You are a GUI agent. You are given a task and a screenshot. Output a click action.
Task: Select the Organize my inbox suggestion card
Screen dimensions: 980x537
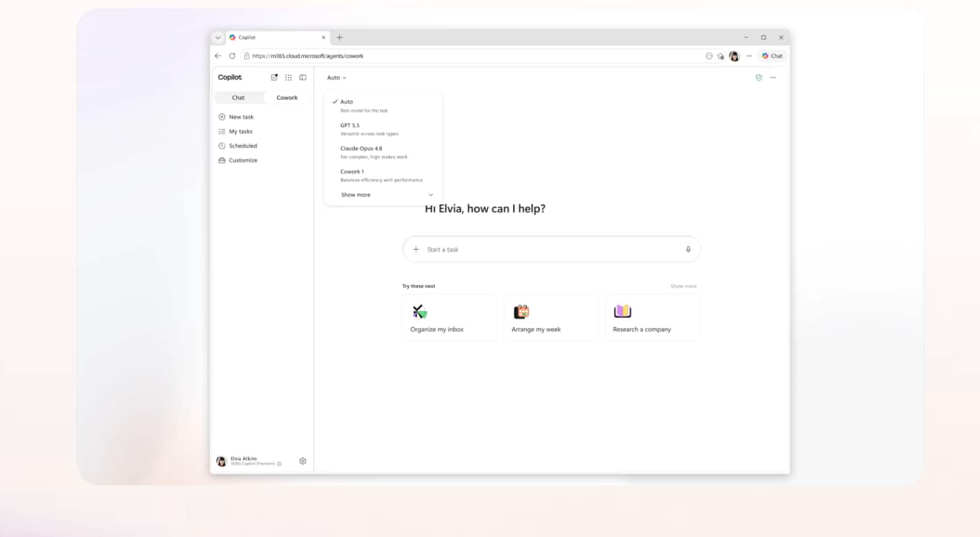coord(450,317)
